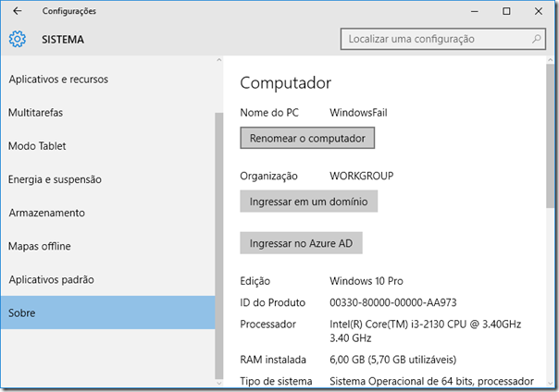The image size is (559, 392).
Task: Click the sidebar scroll up arrow
Action: pyautogui.click(x=219, y=60)
